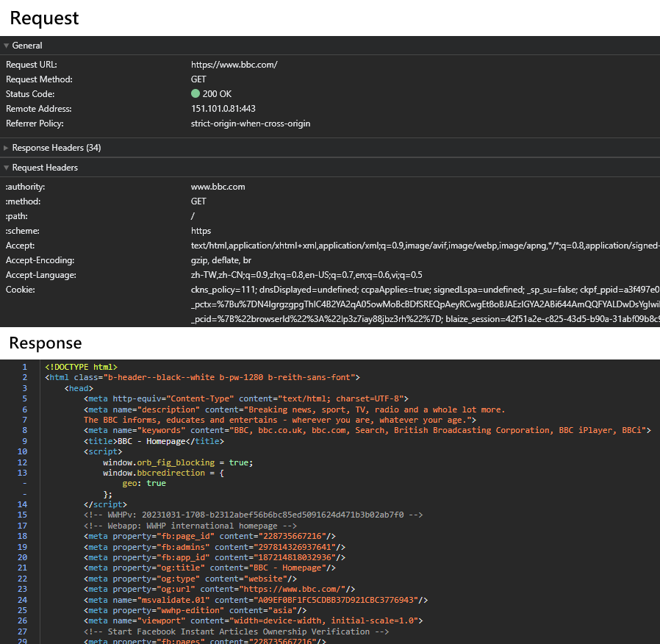Viewport: 660px width, 644px height.
Task: Click the <!DOCTYPE html> line
Action: pos(82,367)
